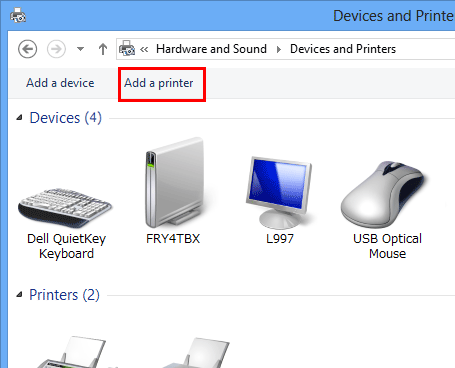
Task: Select the FRY4TBX drive icon
Action: [x=174, y=183]
